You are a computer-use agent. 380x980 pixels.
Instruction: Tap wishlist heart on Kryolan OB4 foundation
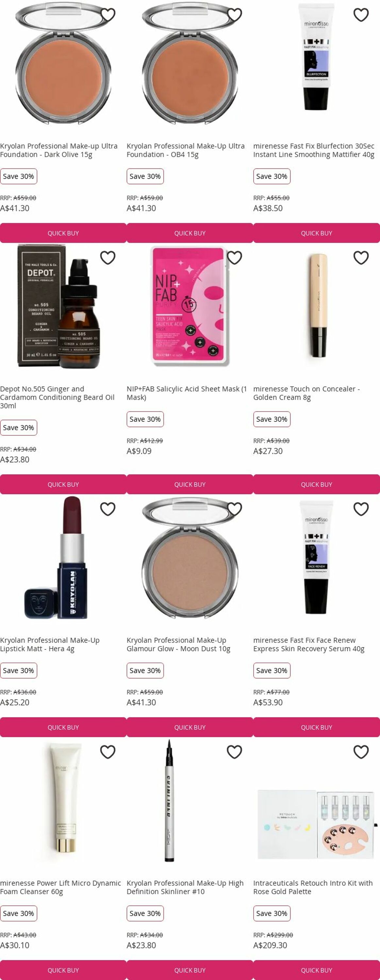[234, 15]
